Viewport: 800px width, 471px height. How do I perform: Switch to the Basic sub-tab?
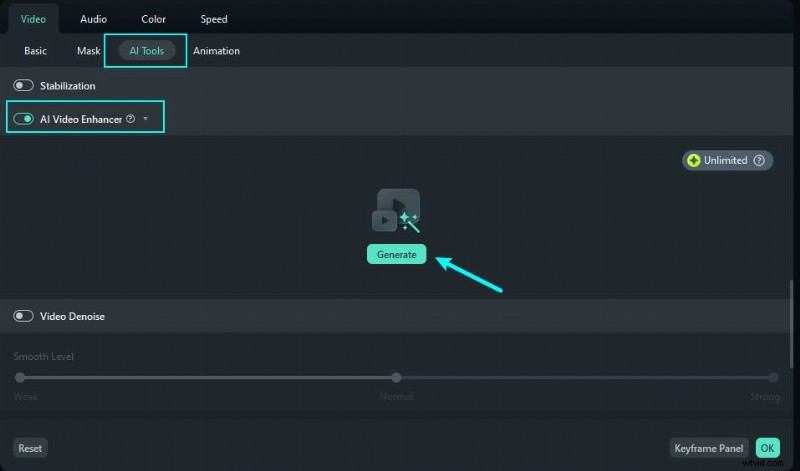coord(35,51)
